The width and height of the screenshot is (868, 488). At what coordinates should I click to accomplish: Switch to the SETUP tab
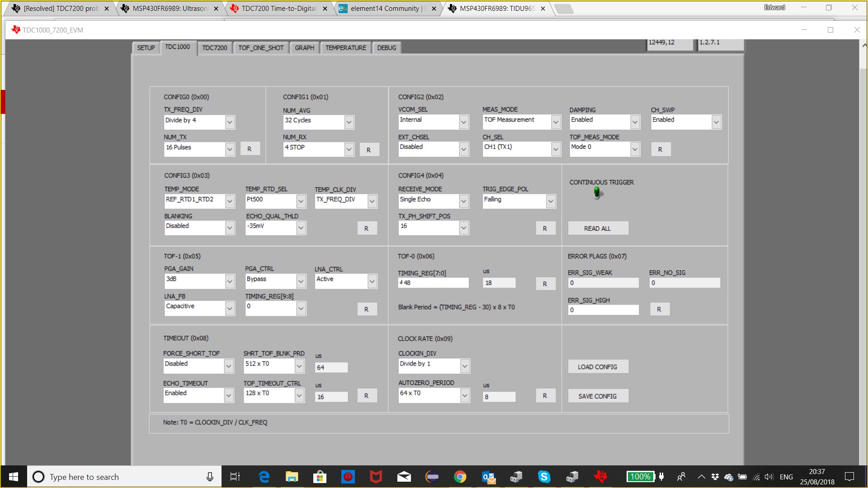(146, 48)
